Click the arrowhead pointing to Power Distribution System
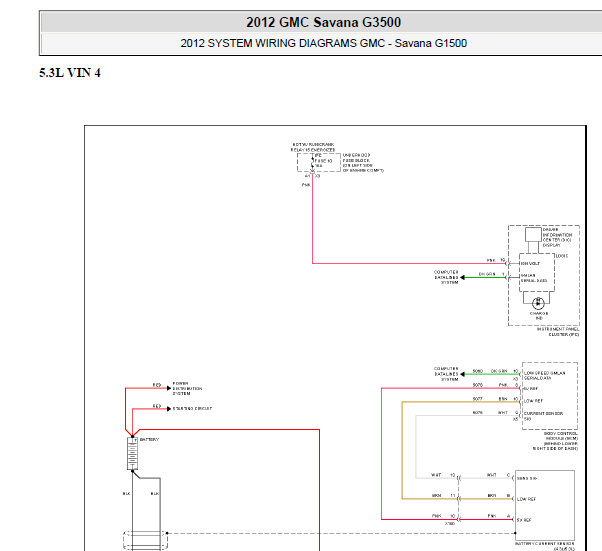Screen dimensions: 602x551 pyautogui.click(x=169, y=388)
